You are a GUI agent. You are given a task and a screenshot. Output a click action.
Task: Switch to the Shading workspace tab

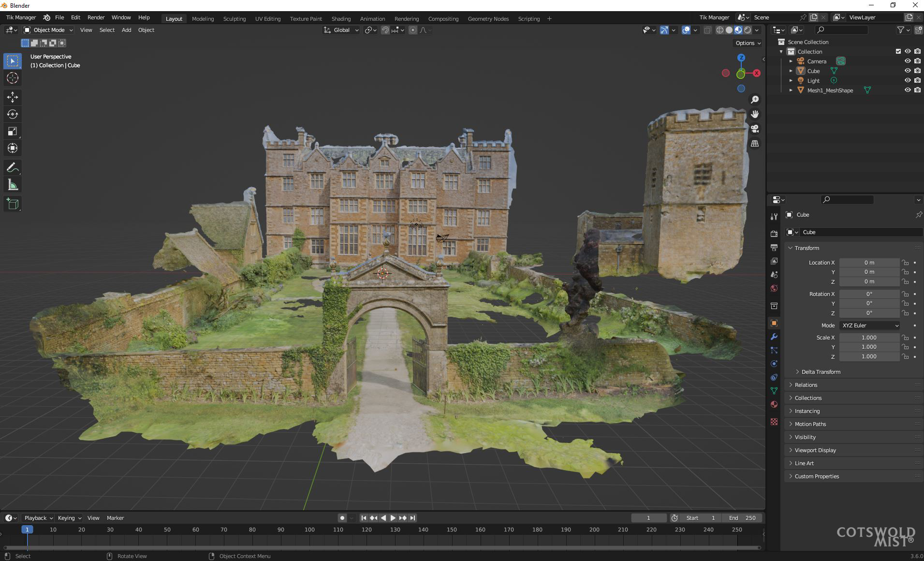pyautogui.click(x=341, y=19)
